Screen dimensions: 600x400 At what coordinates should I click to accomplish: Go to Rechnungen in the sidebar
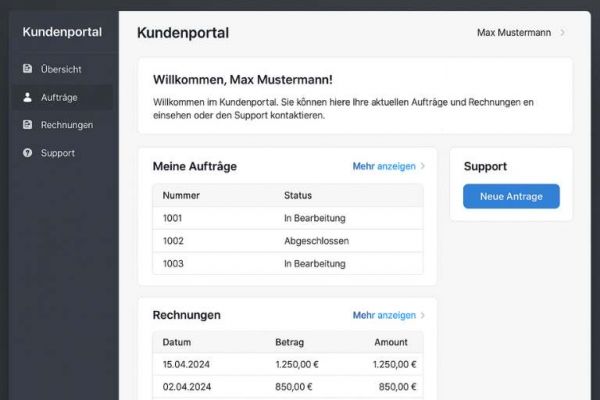click(67, 125)
